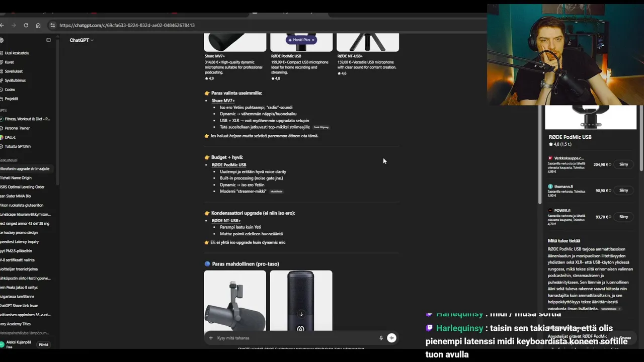Start dictation with the microphone icon

point(381,338)
